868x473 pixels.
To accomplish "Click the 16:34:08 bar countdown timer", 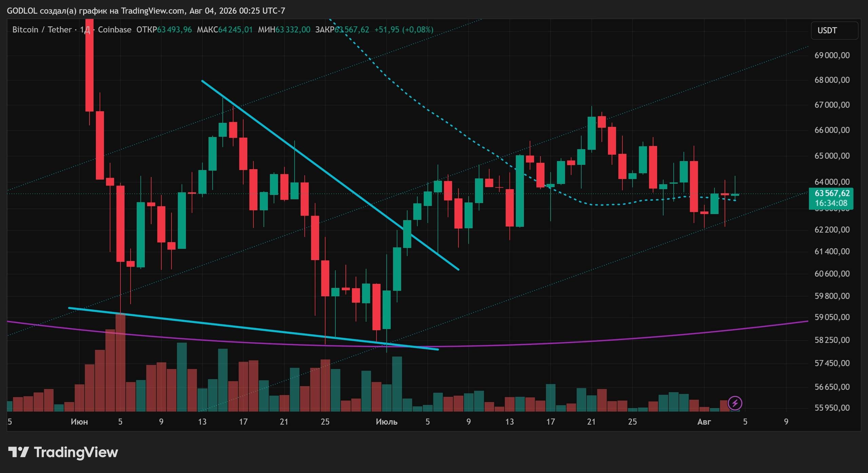I will coord(831,203).
